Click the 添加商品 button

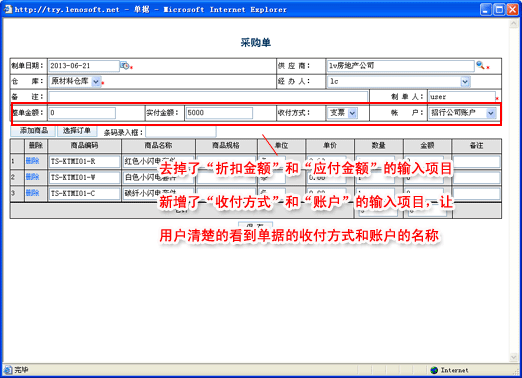point(33,131)
